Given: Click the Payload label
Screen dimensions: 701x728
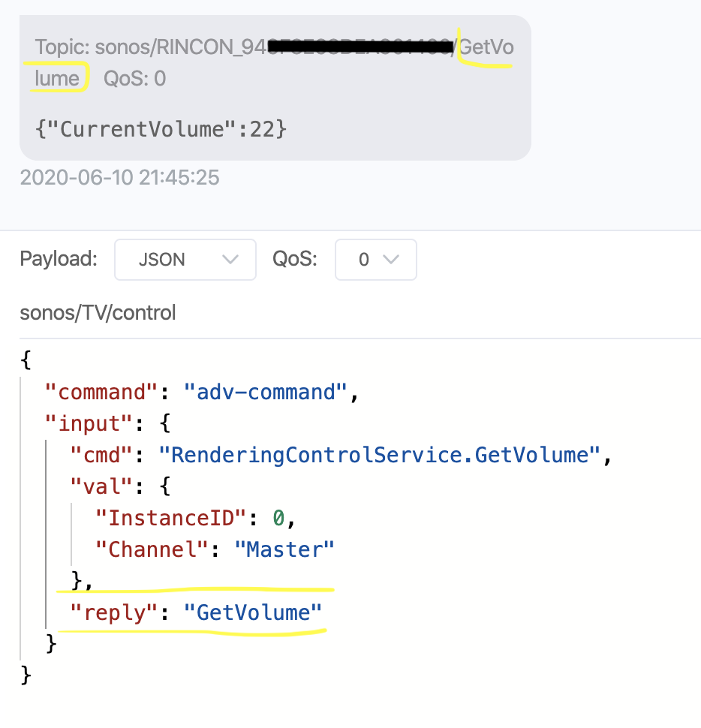Looking at the screenshot, I should tap(58, 258).
